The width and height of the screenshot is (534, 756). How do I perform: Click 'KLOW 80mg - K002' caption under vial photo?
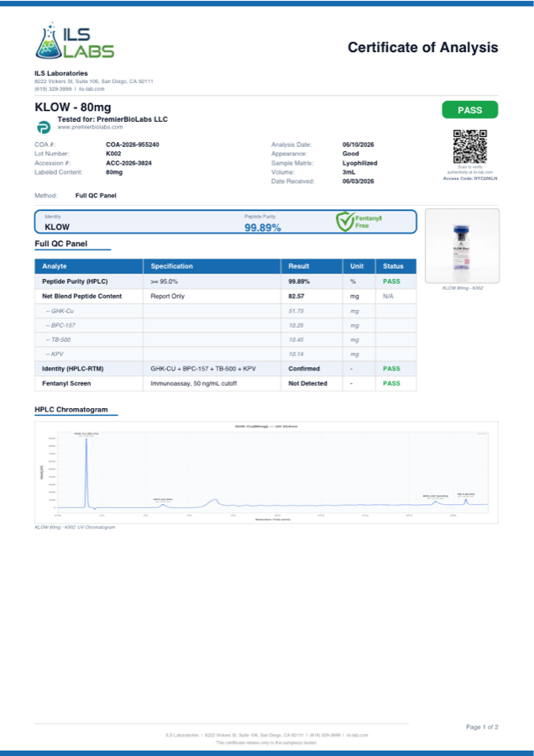(462, 288)
